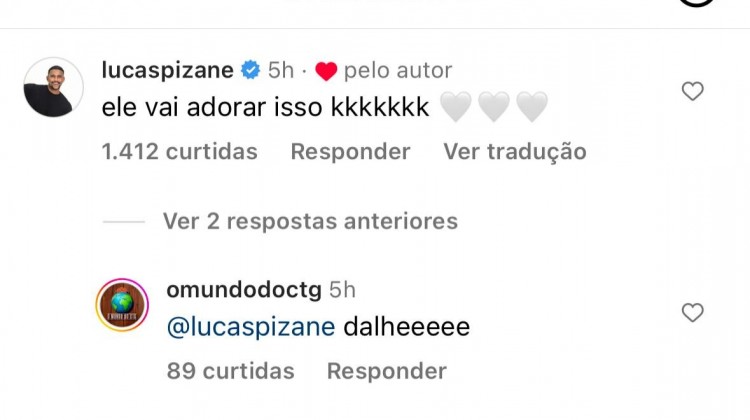Image resolution: width=750 pixels, height=420 pixels.
Task: View the 89 curtidas likes list
Action: [x=231, y=371]
